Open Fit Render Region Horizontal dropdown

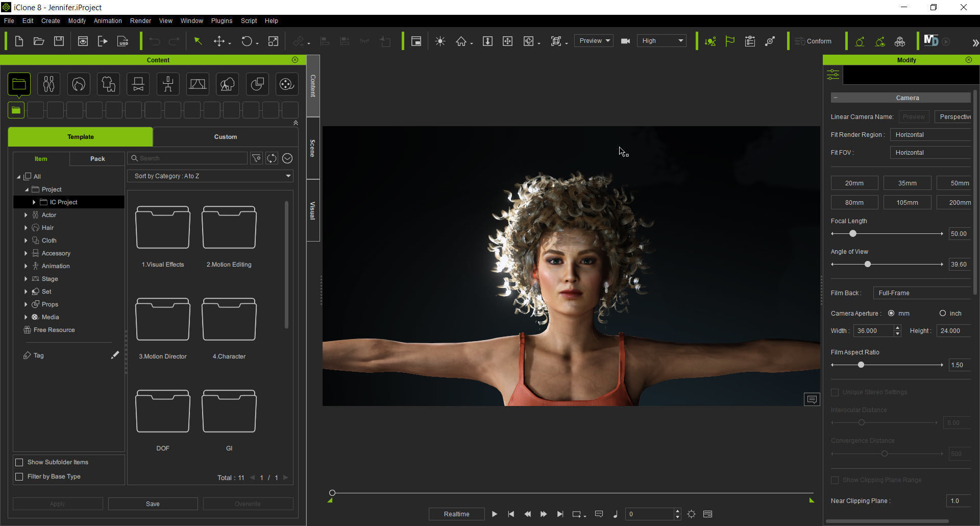coord(930,135)
